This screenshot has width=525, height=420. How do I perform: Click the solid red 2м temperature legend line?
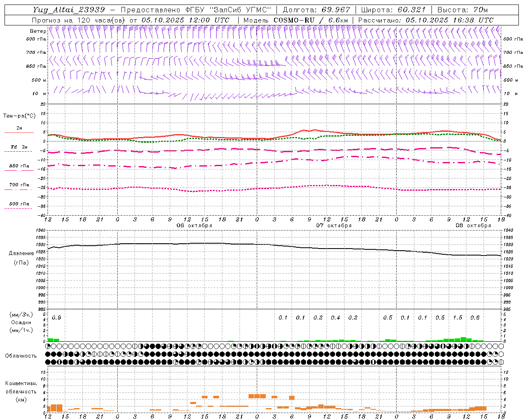click(x=19, y=132)
